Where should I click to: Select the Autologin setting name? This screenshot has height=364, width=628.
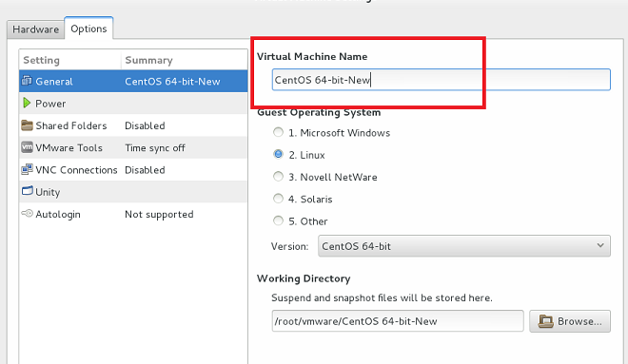[x=58, y=215]
